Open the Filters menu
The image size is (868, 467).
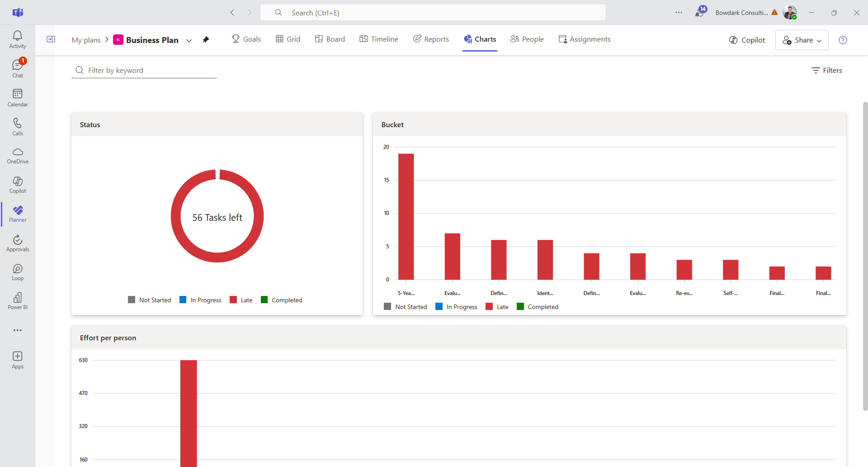click(827, 70)
